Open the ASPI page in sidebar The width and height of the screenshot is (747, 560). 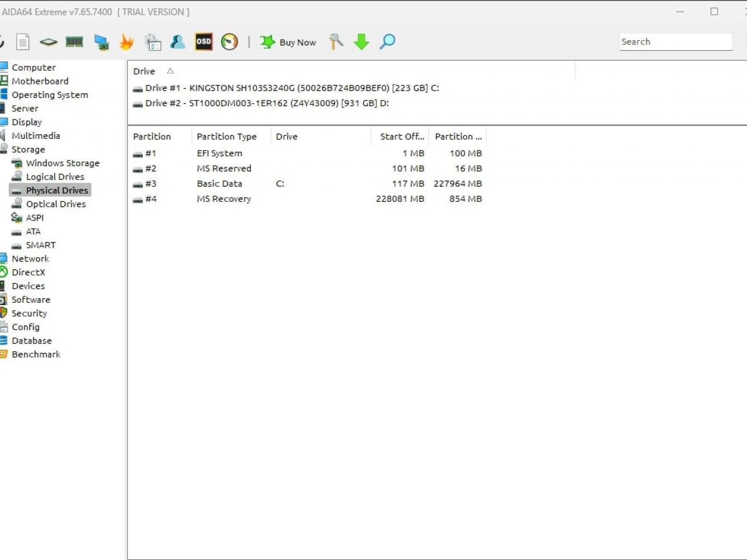click(34, 218)
